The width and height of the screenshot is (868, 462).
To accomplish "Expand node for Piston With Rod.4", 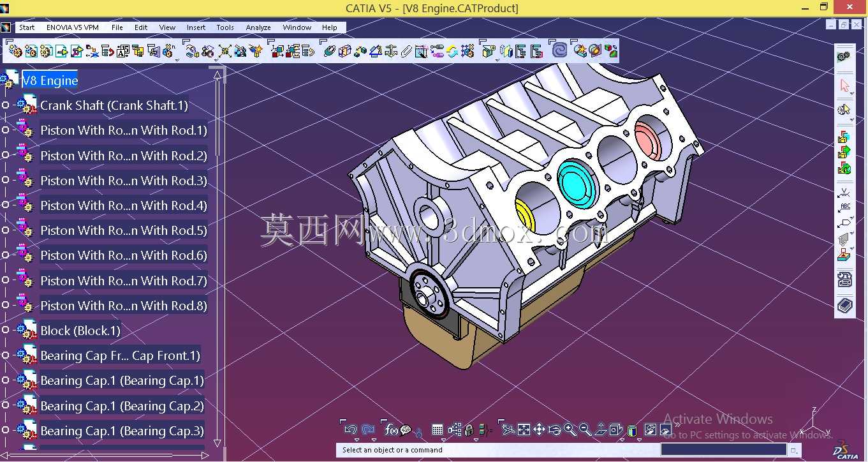I will (6, 205).
